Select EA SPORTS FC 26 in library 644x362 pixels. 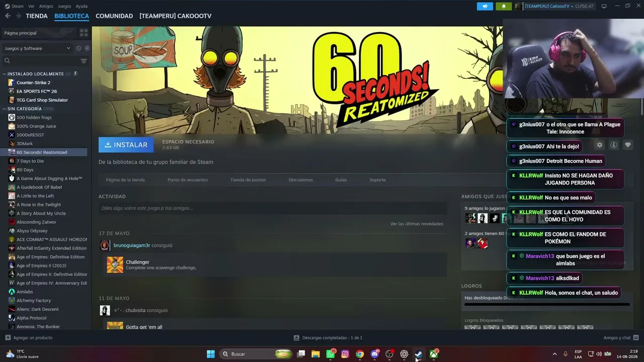click(37, 92)
